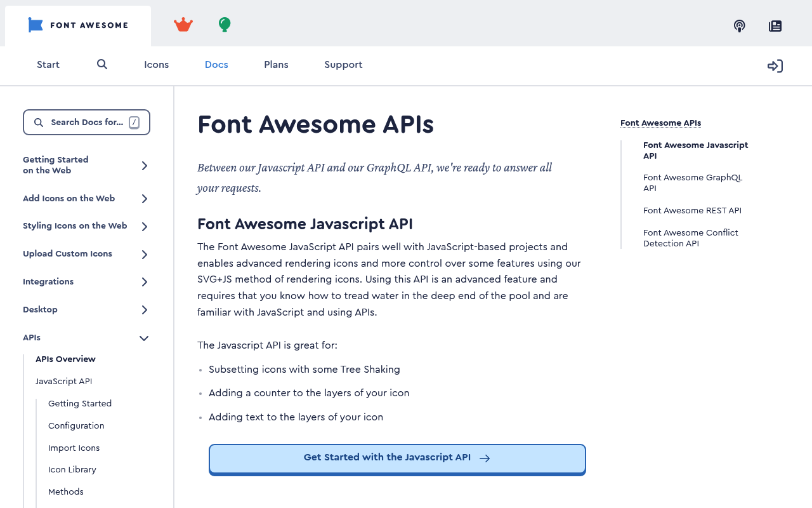Click the red crown icon
This screenshot has width=812, height=508.
coord(183,25)
